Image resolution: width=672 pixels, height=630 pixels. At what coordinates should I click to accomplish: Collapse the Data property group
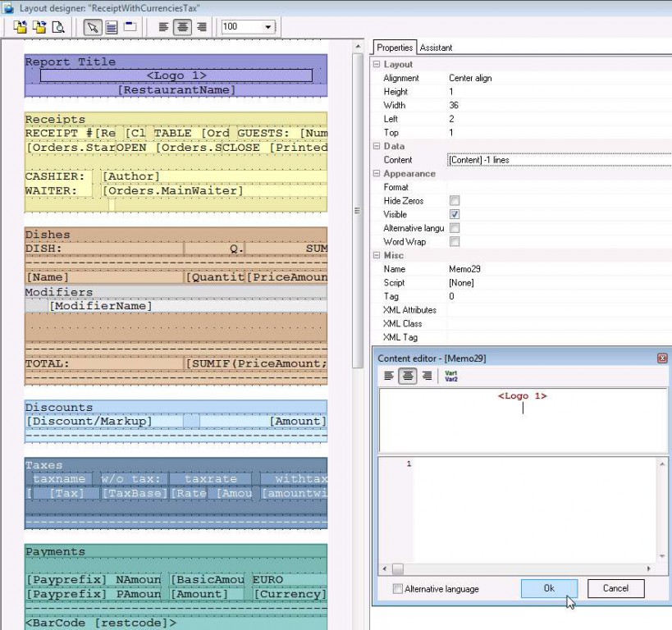[x=377, y=146]
